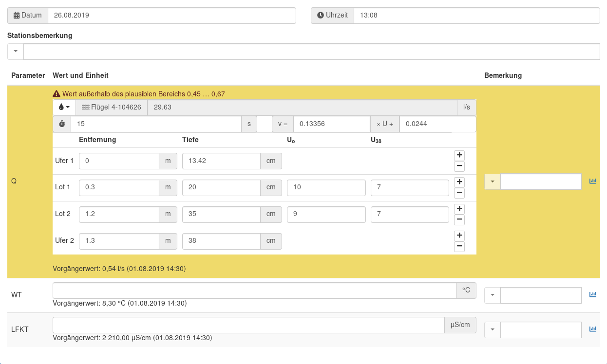Image resolution: width=607 pixels, height=364 pixels.
Task: Click Ufer 1 Entfernung field
Action: point(119,161)
